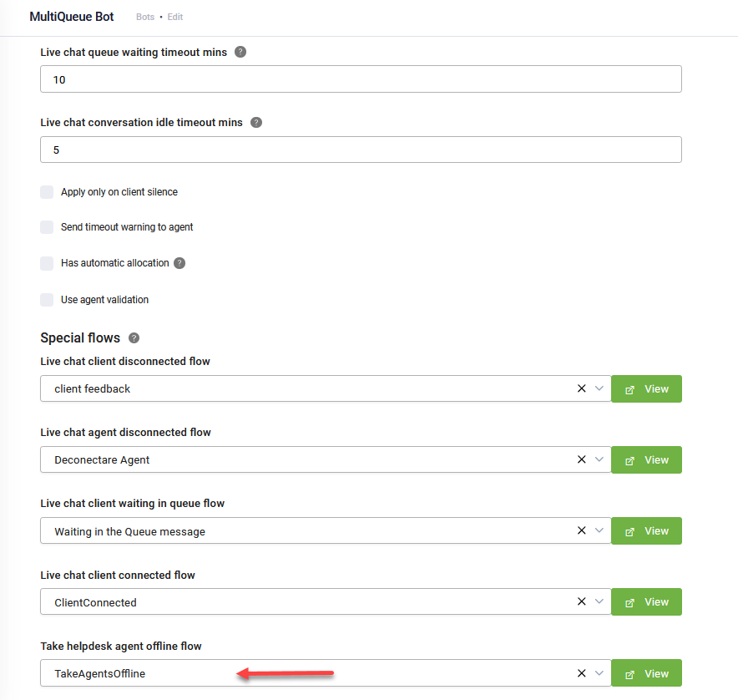This screenshot has height=700, width=738.
Task: Open the Waiting in the Queue message dropdown
Action: [599, 530]
